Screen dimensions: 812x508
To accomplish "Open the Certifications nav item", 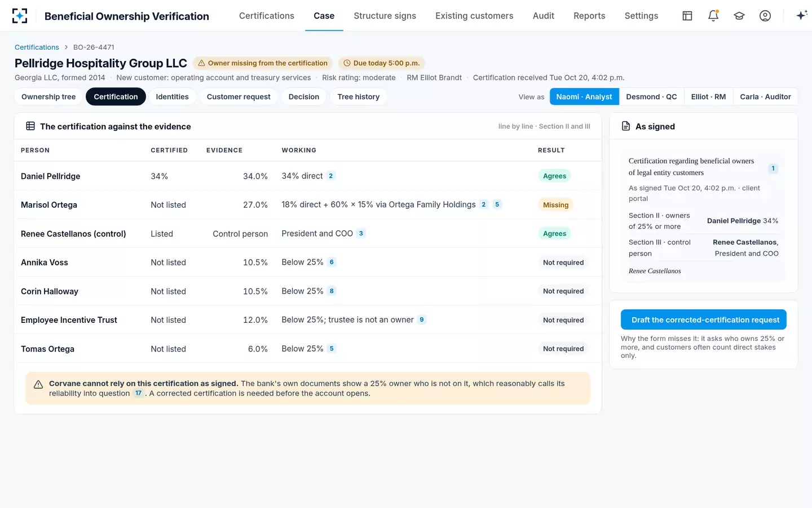I will pyautogui.click(x=267, y=16).
